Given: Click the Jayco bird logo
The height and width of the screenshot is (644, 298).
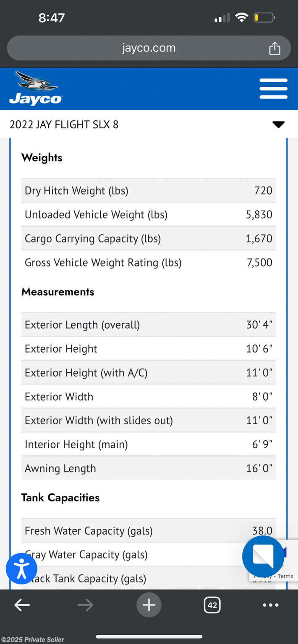Looking at the screenshot, I should click(x=36, y=88).
